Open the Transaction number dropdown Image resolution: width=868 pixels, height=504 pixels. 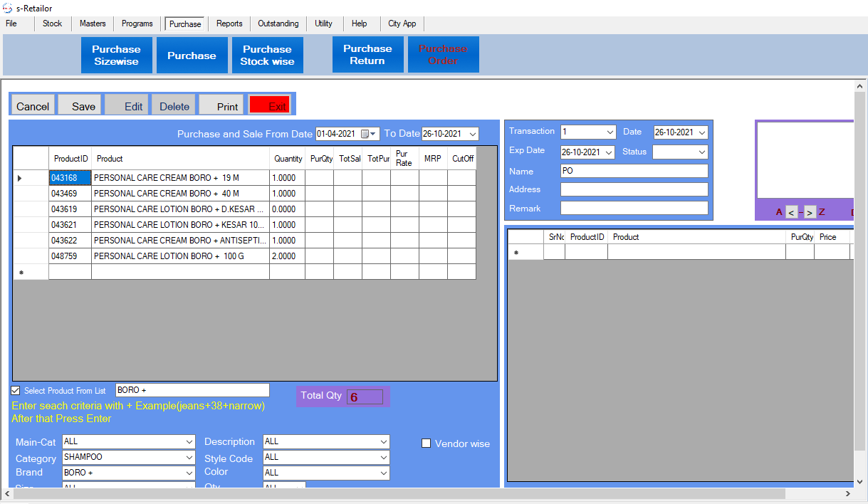click(610, 132)
